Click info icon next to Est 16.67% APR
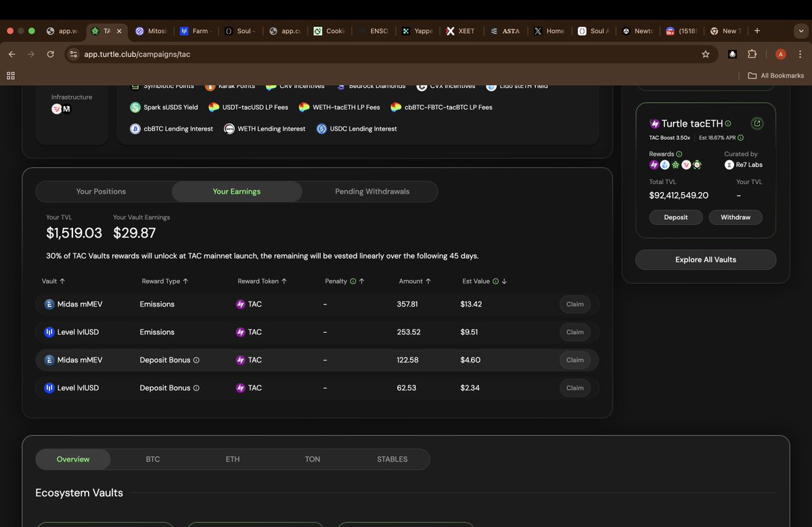 pyautogui.click(x=741, y=137)
